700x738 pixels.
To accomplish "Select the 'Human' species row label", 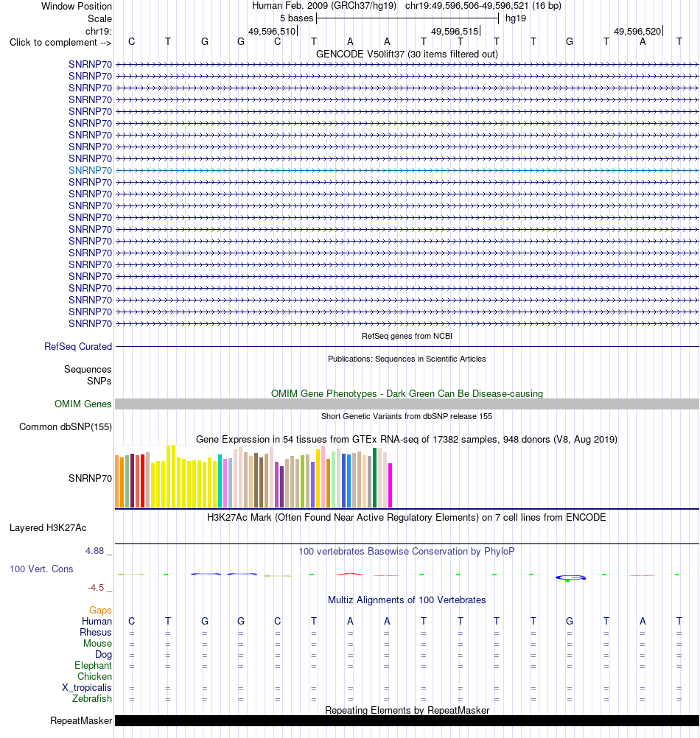I will (x=97, y=622).
